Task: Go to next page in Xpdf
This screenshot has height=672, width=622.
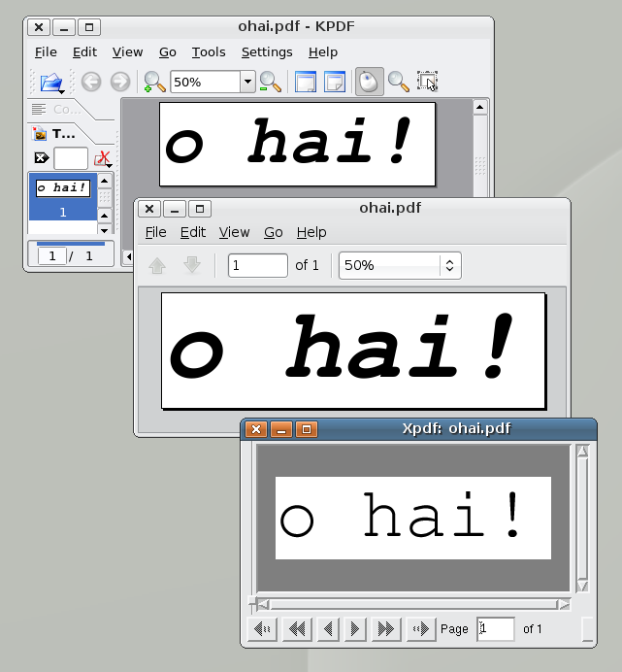Action: [355, 629]
